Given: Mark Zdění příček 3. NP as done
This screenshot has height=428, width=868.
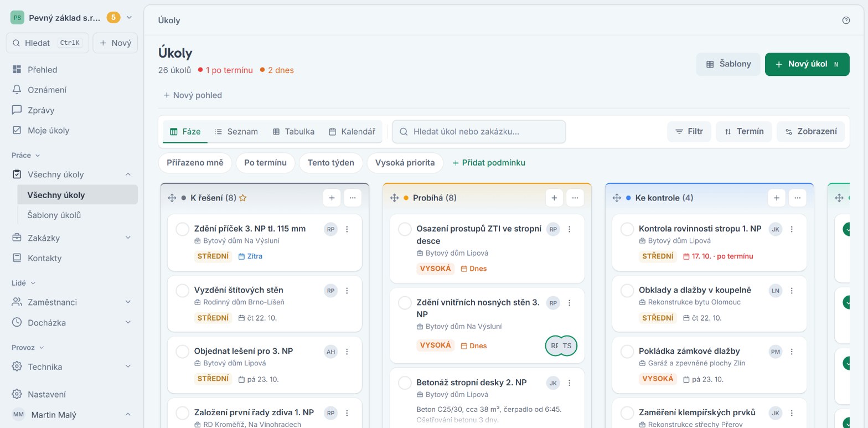Looking at the screenshot, I should tap(183, 229).
